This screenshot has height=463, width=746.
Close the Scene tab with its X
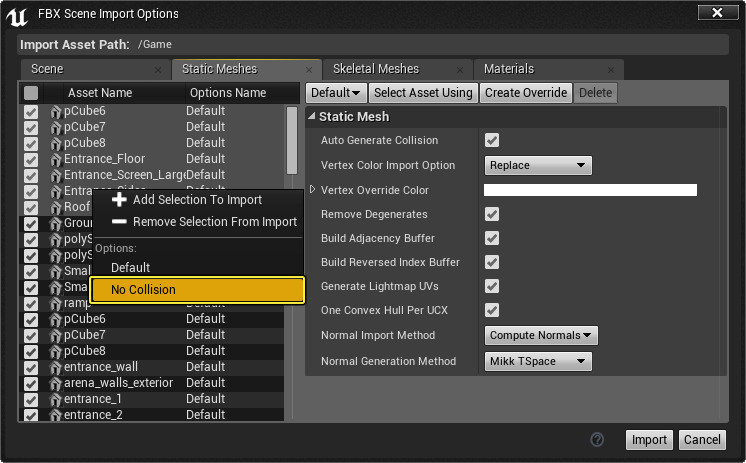click(158, 70)
